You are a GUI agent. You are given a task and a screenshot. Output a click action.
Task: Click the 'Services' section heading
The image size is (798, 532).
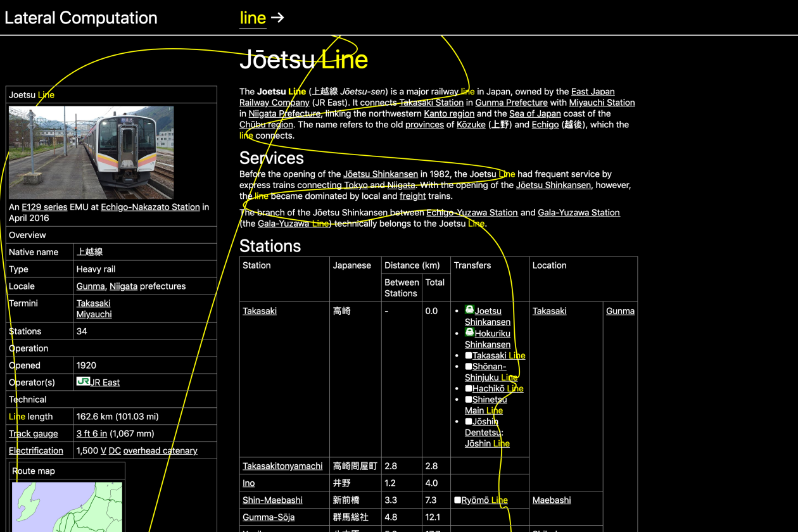(272, 158)
